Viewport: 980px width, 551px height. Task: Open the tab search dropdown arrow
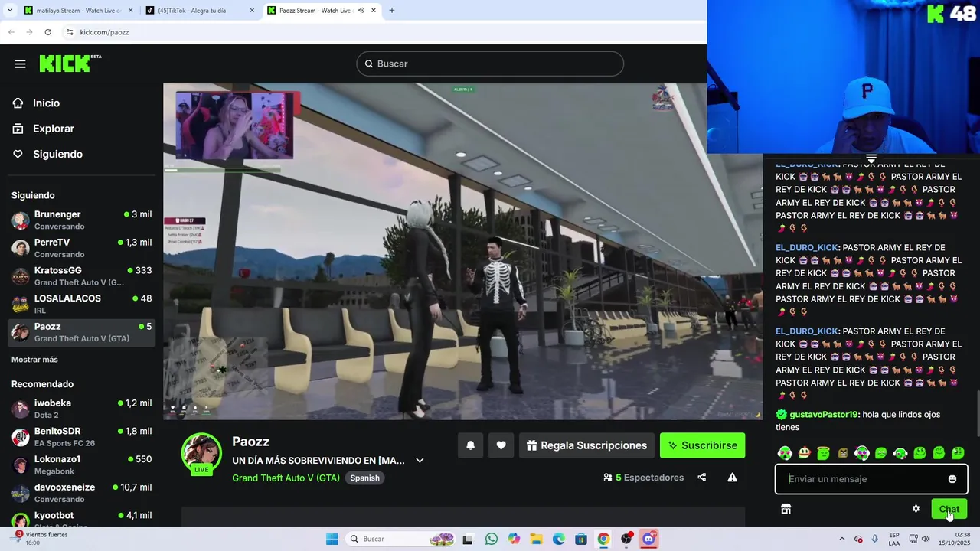point(10,11)
